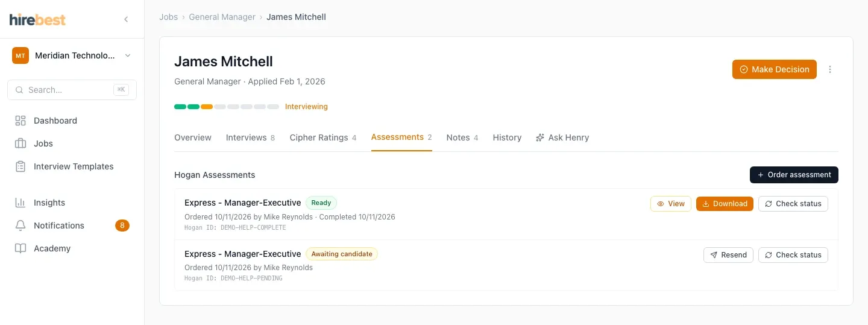Image resolution: width=868 pixels, height=325 pixels.
Task: Click the hirebest logo
Action: point(37,19)
